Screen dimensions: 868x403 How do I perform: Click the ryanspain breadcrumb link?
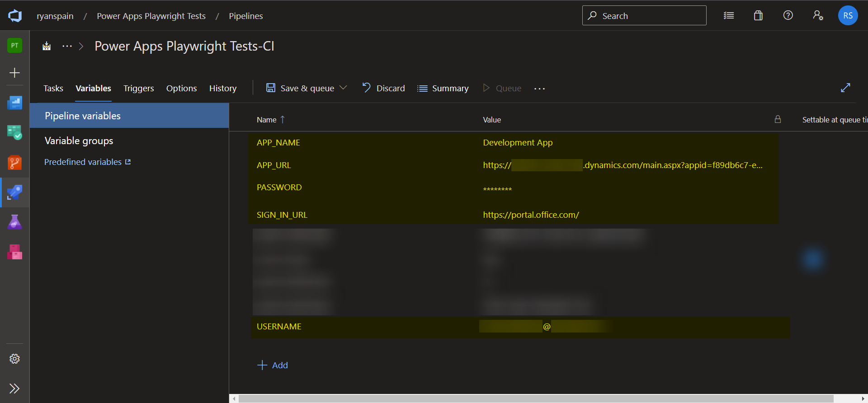55,16
